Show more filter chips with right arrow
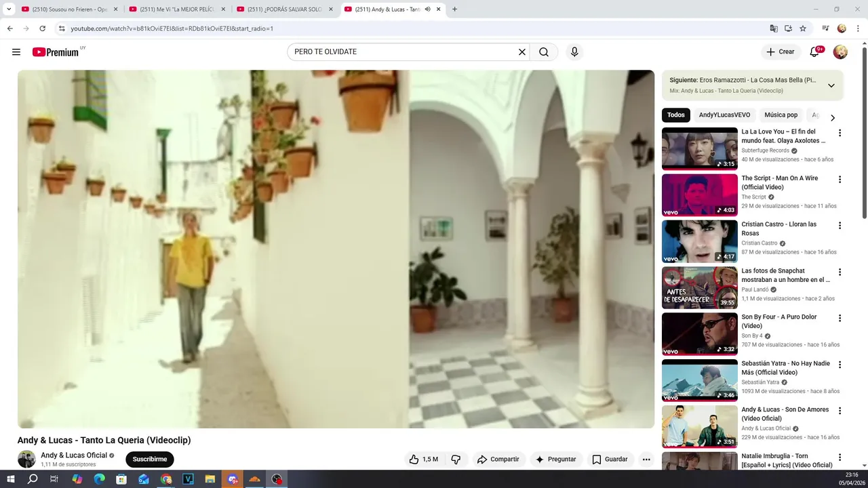Viewport: 868px width, 488px height. [833, 118]
